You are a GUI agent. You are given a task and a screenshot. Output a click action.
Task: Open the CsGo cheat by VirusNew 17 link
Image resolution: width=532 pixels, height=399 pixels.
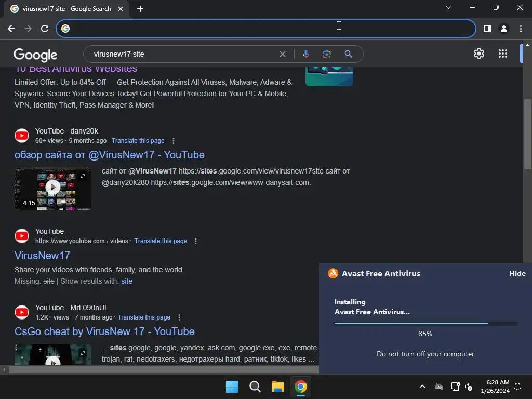pyautogui.click(x=104, y=331)
